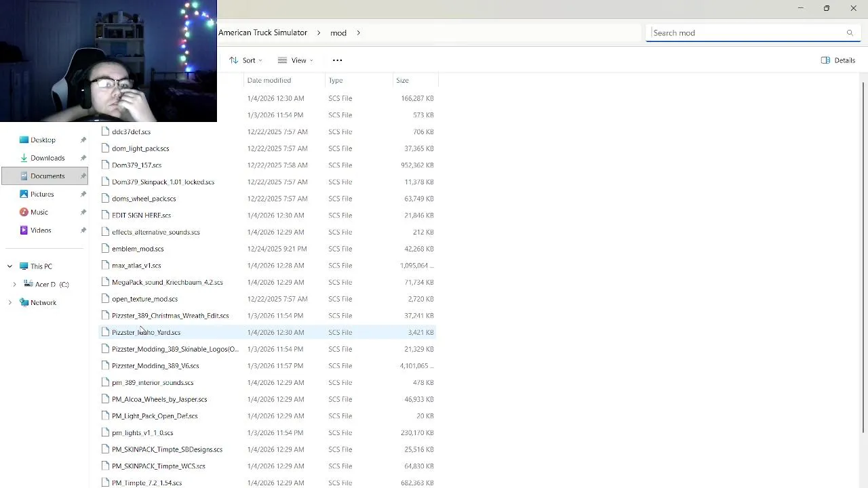Click the webcam overlay video thumbnail
Viewport: 868px width, 488px height.
108,61
